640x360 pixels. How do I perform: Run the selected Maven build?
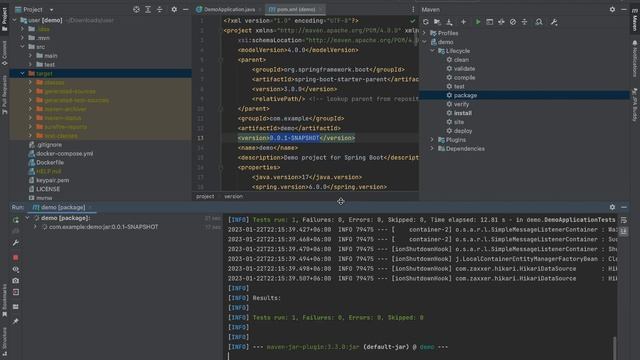pos(478,22)
